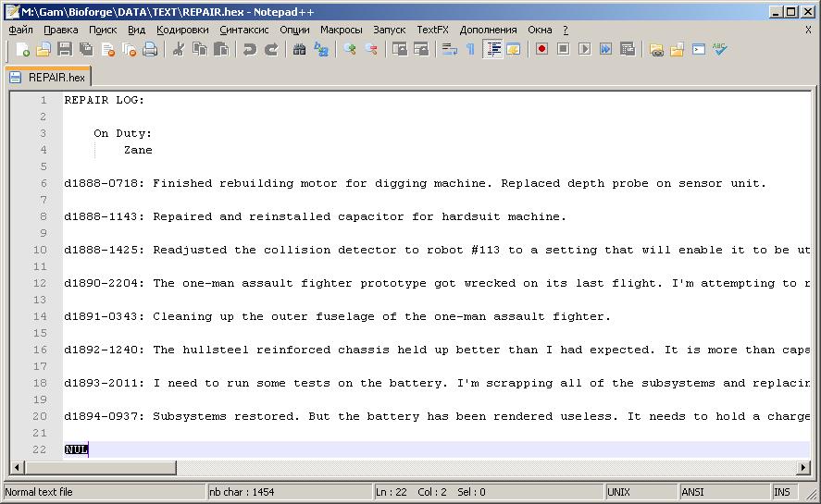Print the document using printer icon
The width and height of the screenshot is (821, 504).
(150, 50)
